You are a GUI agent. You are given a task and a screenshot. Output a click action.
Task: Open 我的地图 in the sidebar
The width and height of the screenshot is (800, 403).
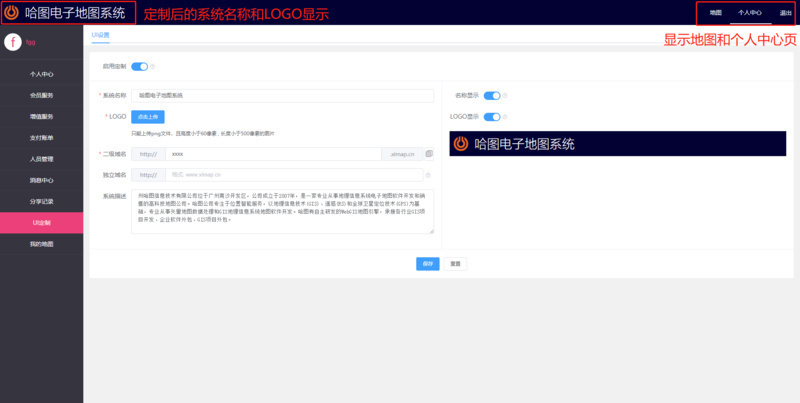[41, 244]
